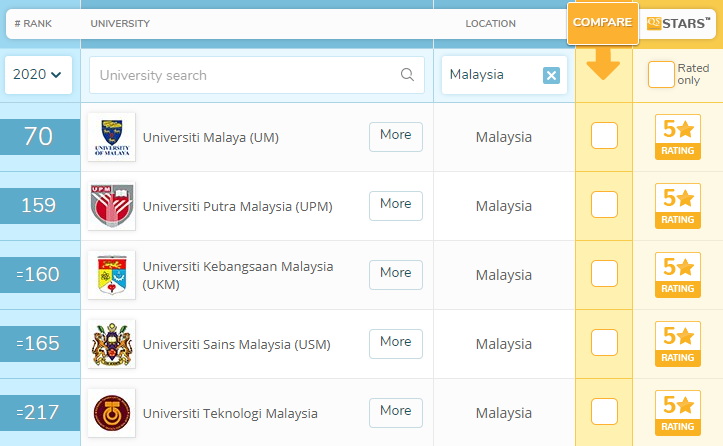Click Malaysia location in USM row
Viewport: 723px width, 446px height.
(504, 344)
